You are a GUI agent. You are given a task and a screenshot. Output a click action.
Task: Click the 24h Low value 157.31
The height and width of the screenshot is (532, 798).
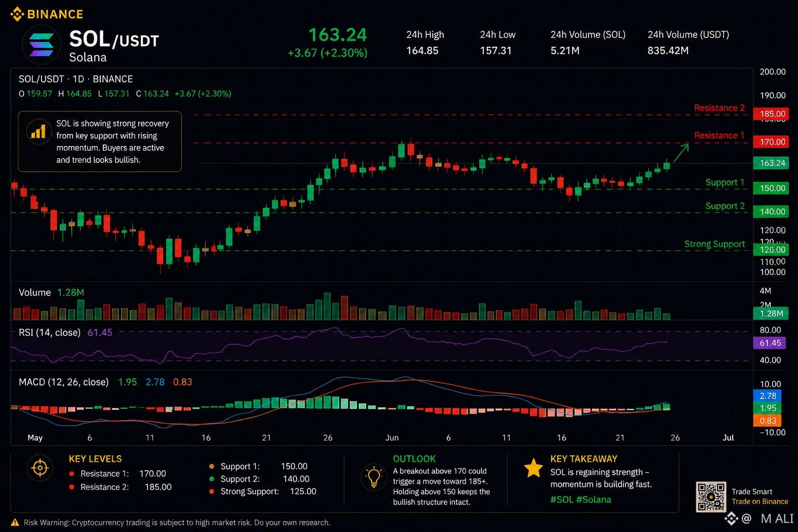coord(496,50)
